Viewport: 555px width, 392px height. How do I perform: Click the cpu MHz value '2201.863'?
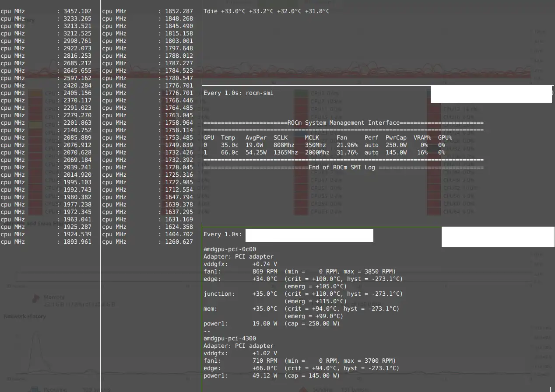pos(77,122)
